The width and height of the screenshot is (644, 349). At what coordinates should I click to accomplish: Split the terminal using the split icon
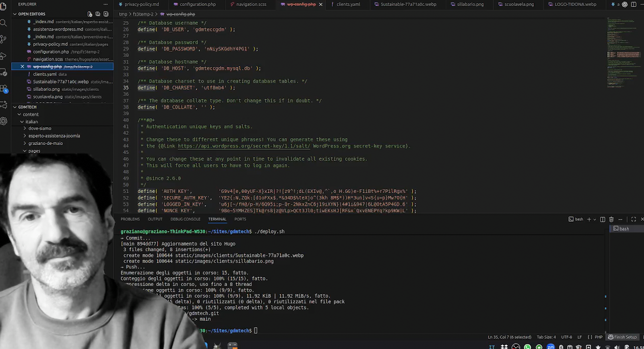(603, 219)
